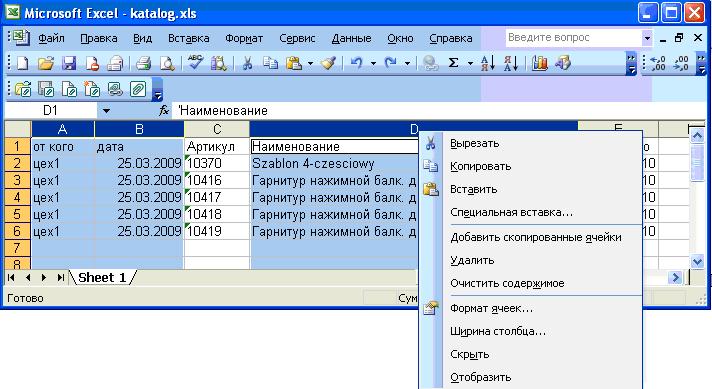Insert a hyperlink with the globe icon
Image resolution: width=712 pixels, height=389 pixels.
coord(430,63)
